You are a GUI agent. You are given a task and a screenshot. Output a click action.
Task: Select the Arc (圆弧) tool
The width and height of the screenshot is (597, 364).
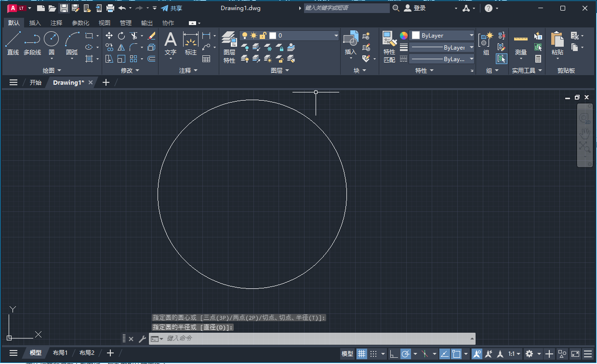pos(71,39)
